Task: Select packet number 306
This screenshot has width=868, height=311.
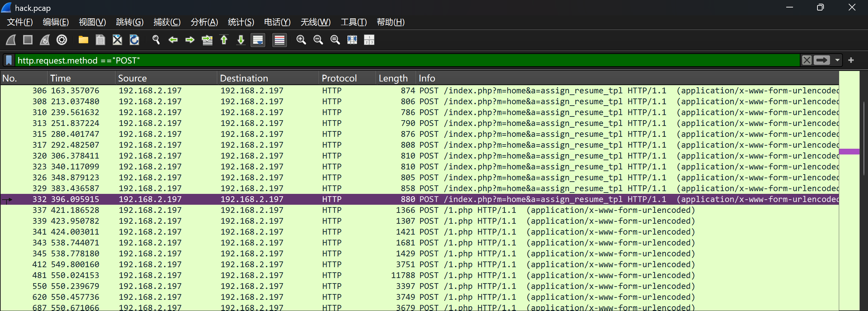Action: coord(420,91)
